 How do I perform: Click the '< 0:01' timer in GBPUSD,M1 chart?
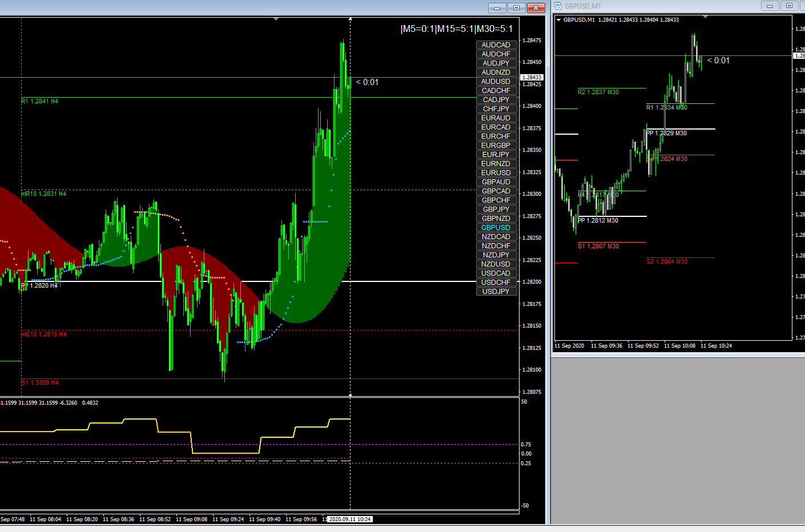pos(718,61)
